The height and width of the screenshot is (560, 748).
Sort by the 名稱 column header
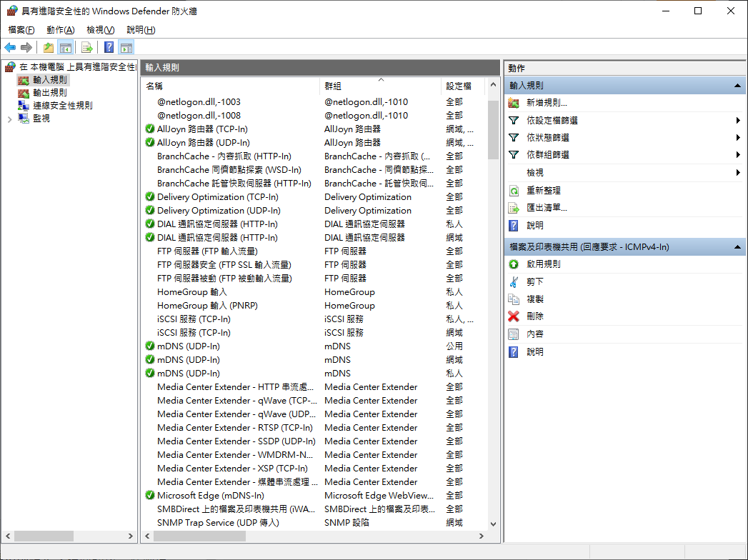tap(231, 86)
